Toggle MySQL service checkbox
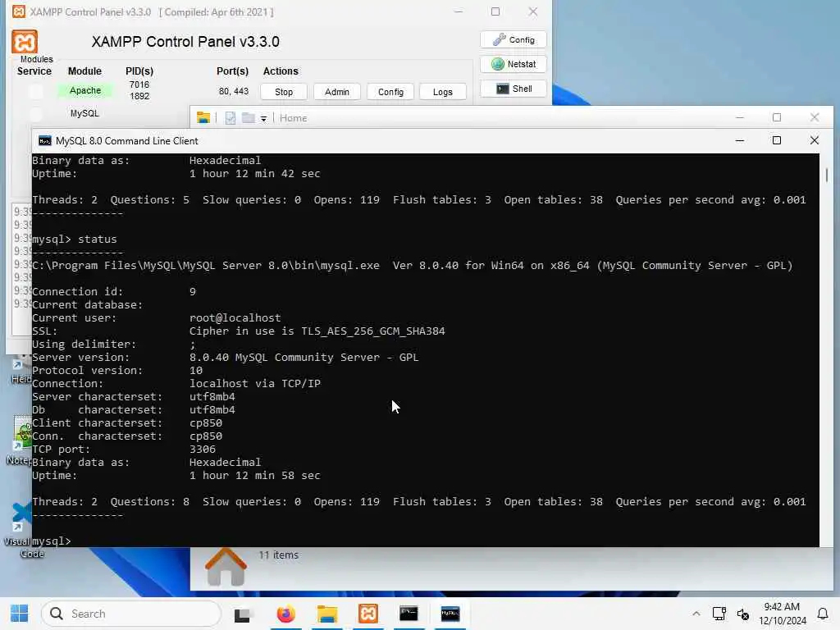 click(x=36, y=113)
